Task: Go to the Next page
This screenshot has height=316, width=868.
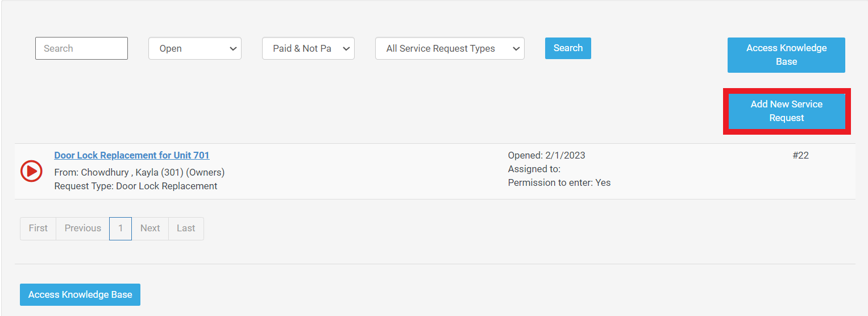Action: click(150, 228)
